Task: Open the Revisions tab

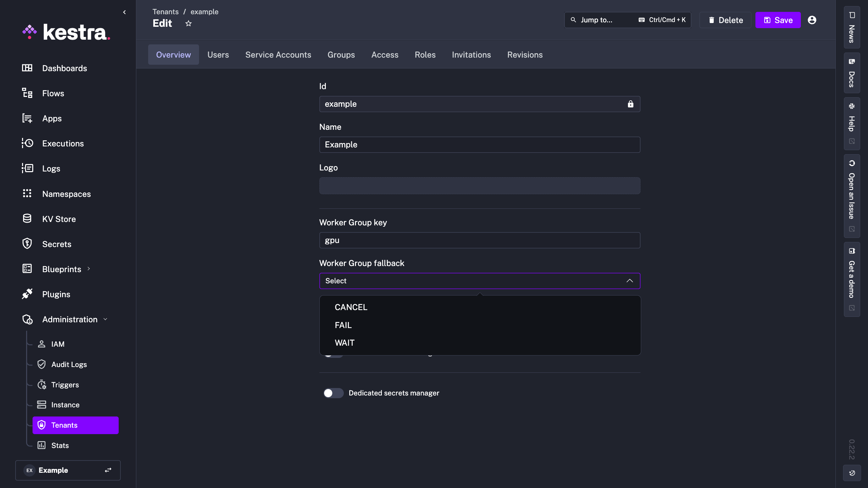Action: 525,55
